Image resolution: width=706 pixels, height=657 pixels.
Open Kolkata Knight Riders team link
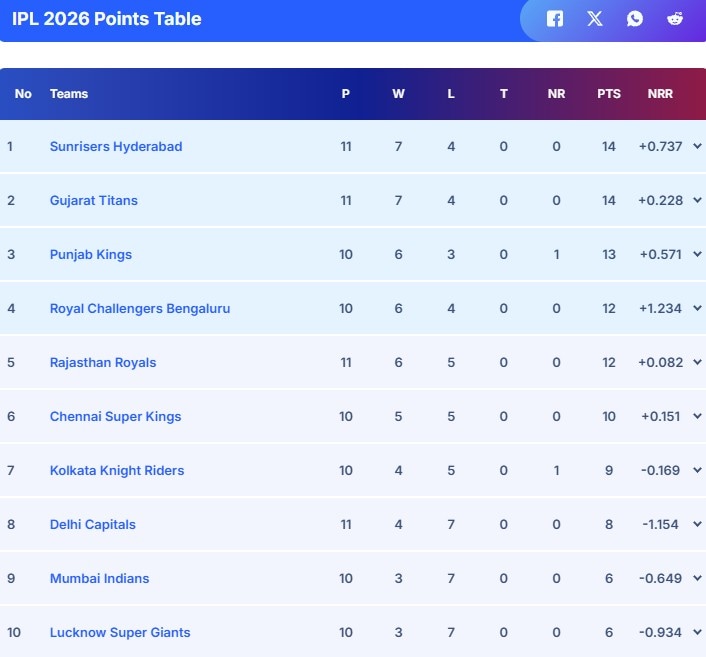tap(117, 471)
